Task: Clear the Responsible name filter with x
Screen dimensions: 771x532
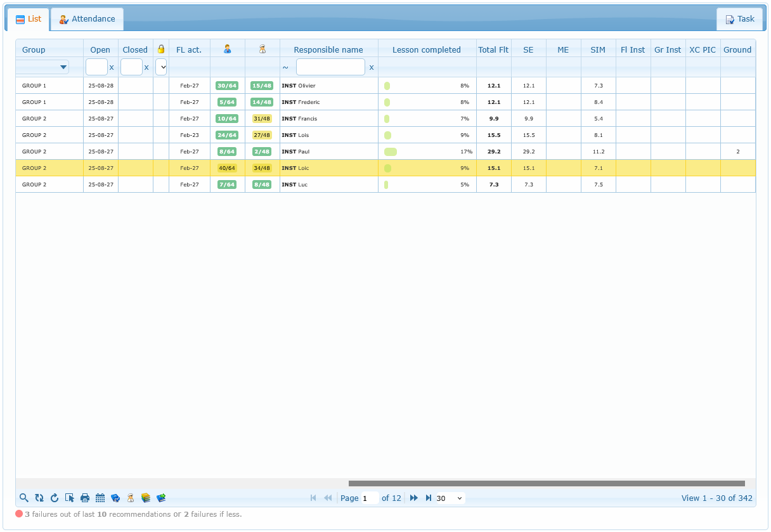Action: click(372, 67)
